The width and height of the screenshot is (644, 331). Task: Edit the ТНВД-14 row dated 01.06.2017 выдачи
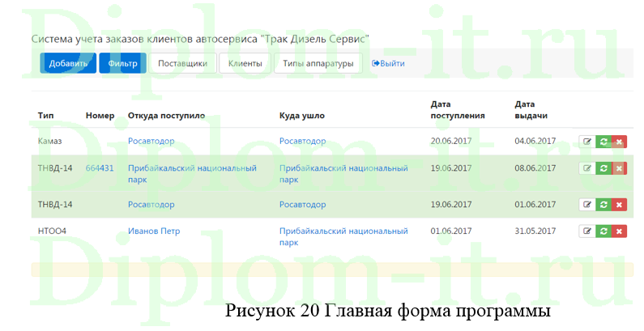pos(587,204)
